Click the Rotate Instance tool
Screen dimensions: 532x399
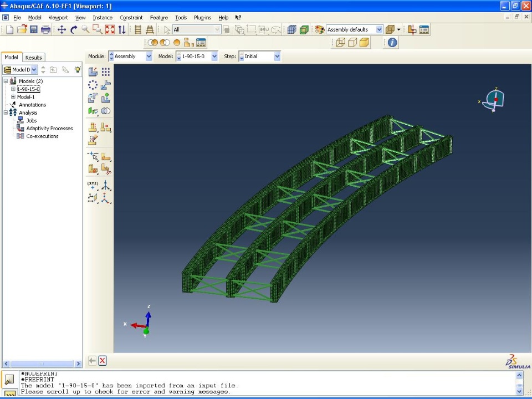click(93, 98)
